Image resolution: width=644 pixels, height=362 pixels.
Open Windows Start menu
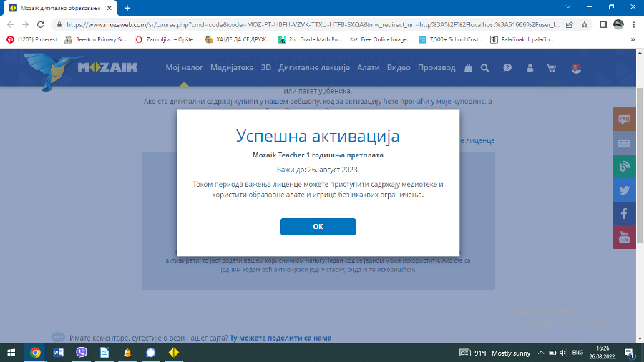pos(11,353)
